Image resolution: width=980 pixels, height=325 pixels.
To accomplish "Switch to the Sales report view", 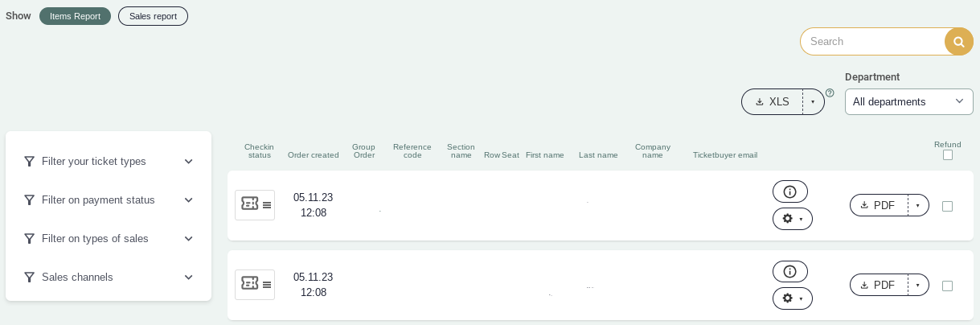I will 153,16.
